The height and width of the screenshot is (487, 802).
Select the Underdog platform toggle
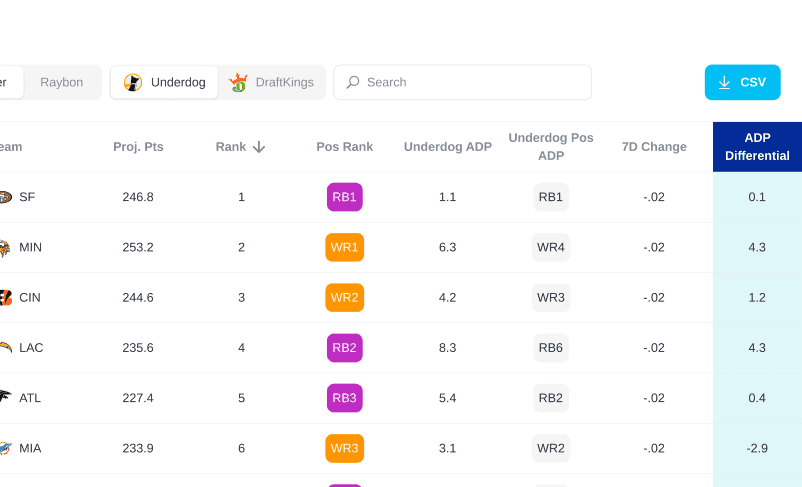(x=165, y=82)
